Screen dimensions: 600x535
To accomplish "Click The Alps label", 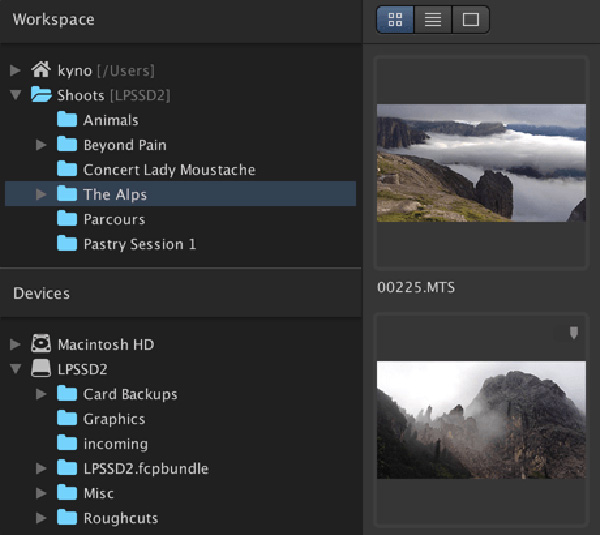I will click(x=115, y=195).
